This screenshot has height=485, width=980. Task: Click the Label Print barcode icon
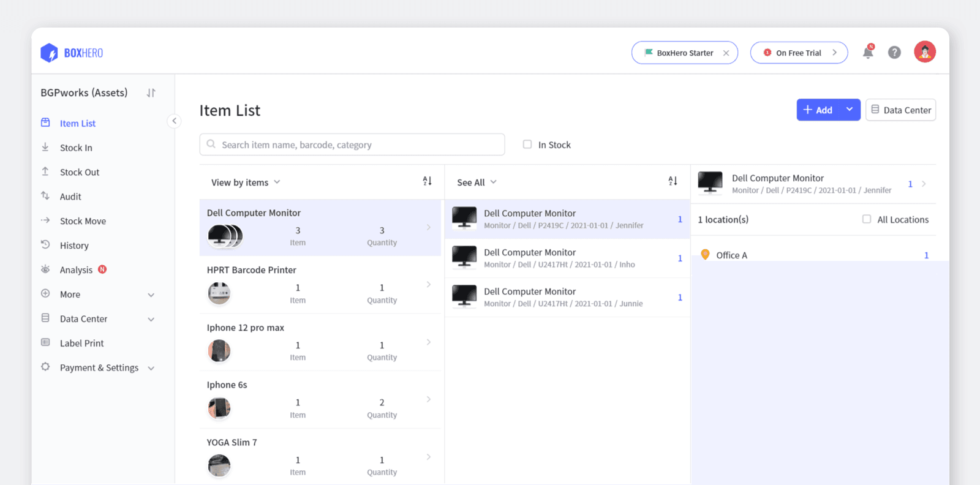(45, 342)
